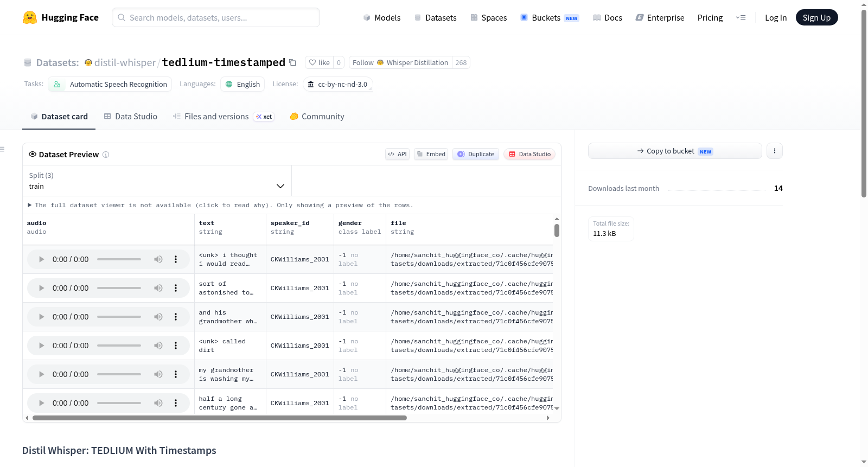Open the API button in preview header
This screenshot has height=467, width=868.
coord(397,154)
